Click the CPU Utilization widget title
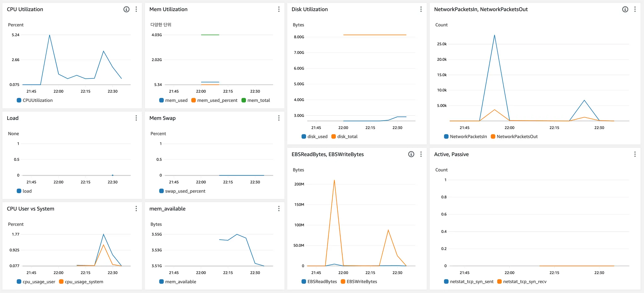Image resolution: width=644 pixels, height=293 pixels. pyautogui.click(x=25, y=9)
